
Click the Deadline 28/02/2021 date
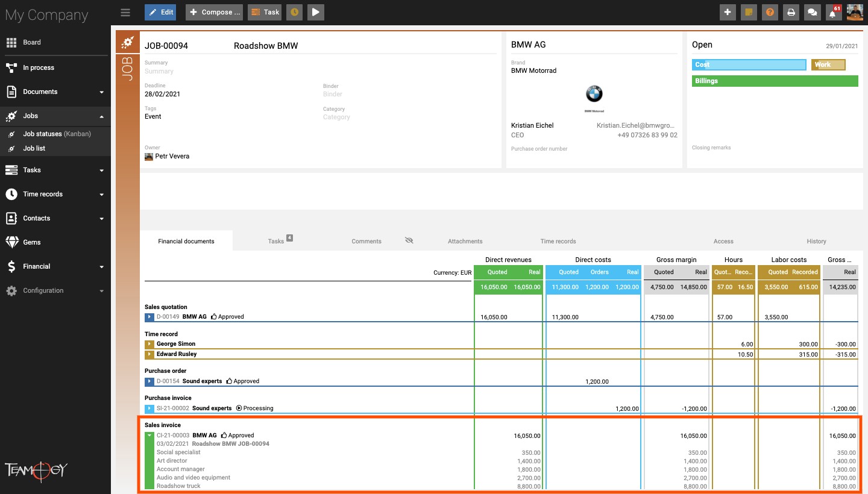[x=162, y=94]
